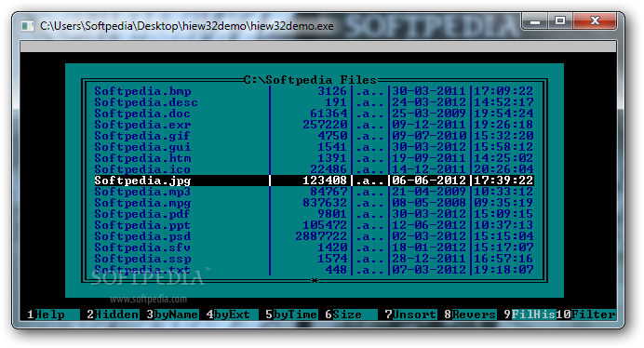Select the file Softpedia.desc
The width and height of the screenshot is (644, 348).
click(x=146, y=102)
